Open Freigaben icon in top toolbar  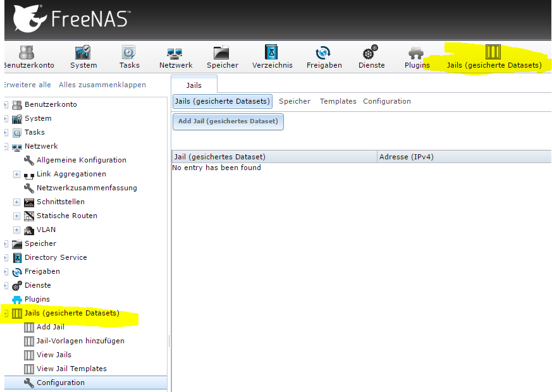pyautogui.click(x=323, y=52)
